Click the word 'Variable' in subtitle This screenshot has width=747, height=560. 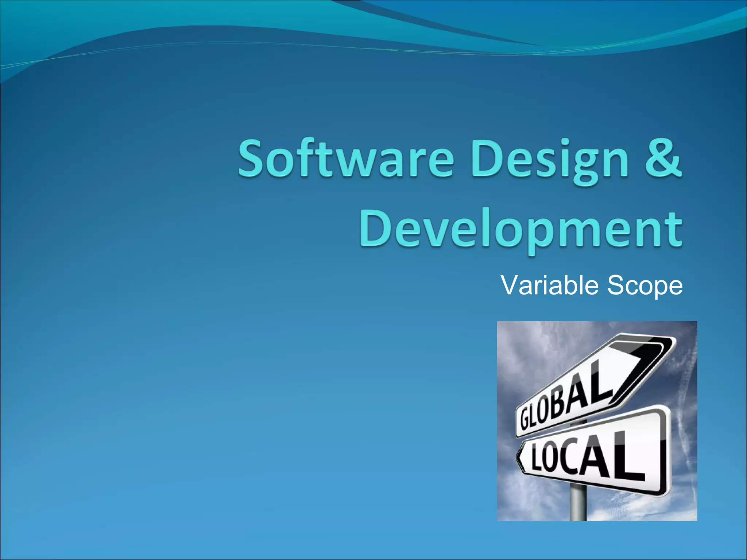tap(550, 285)
